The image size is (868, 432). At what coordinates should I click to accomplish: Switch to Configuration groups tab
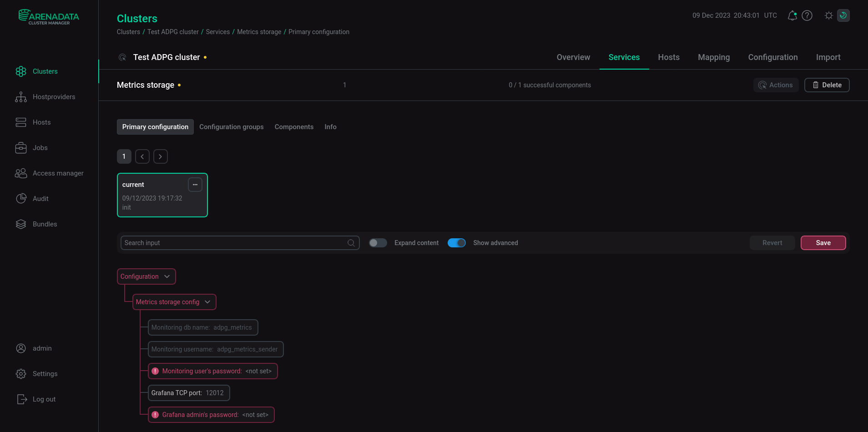pos(232,127)
